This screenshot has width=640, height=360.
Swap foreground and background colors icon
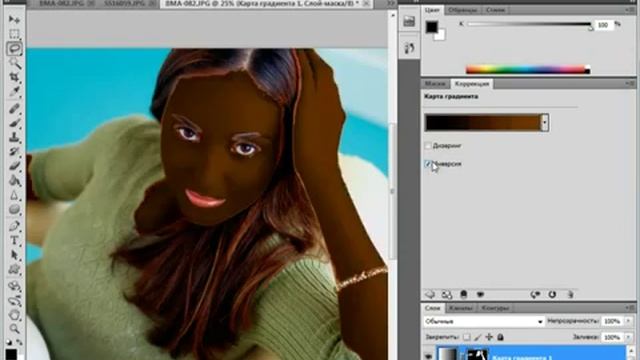coord(19,342)
